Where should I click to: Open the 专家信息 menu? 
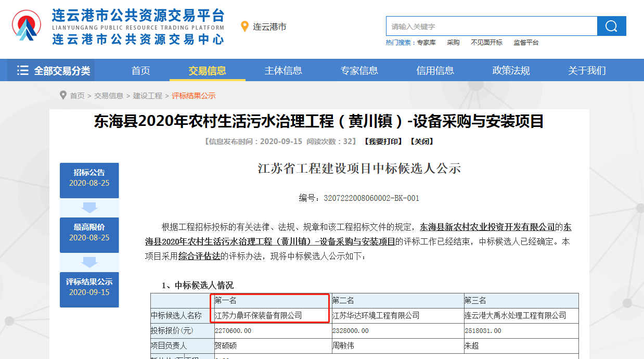point(359,69)
